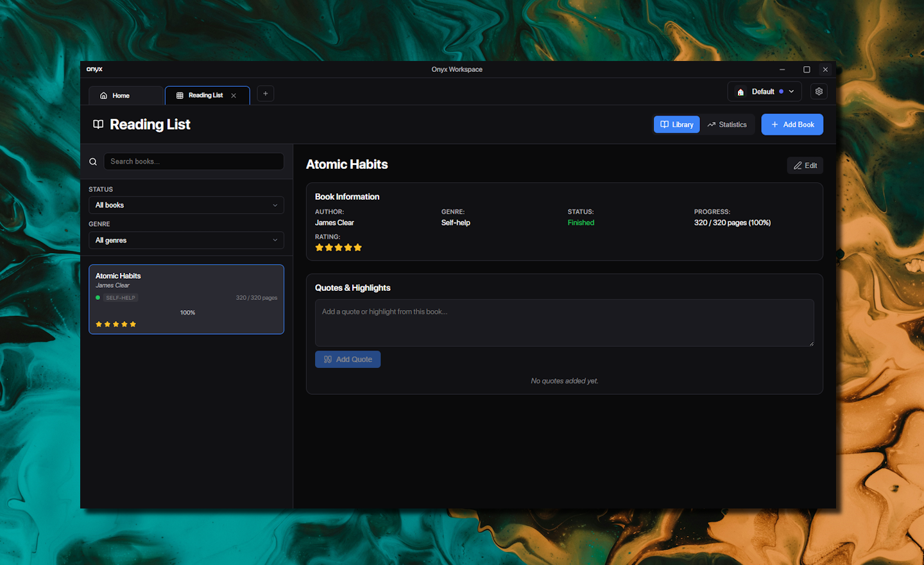Click the book icon beside Reading List heading
Image resolution: width=924 pixels, height=565 pixels.
(98, 125)
